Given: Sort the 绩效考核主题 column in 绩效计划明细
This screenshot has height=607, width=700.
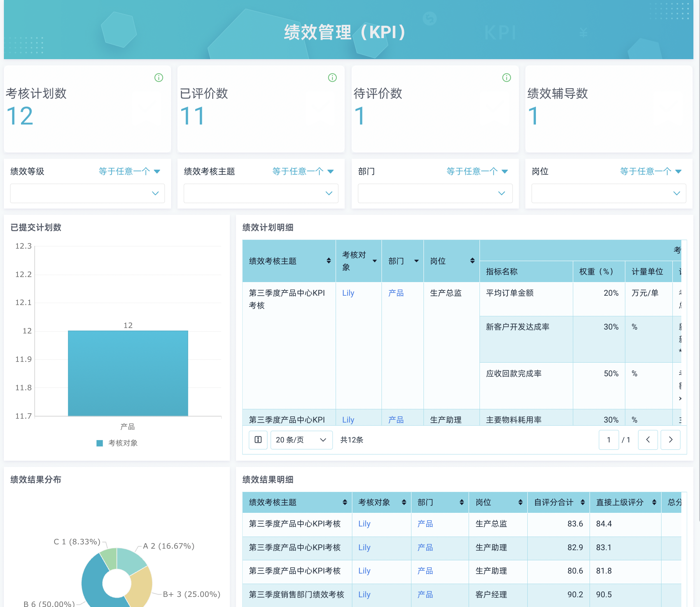Looking at the screenshot, I should tap(329, 261).
